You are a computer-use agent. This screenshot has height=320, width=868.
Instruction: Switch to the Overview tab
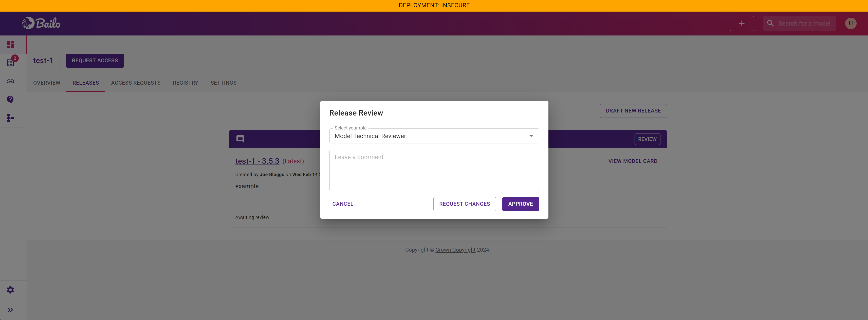46,83
